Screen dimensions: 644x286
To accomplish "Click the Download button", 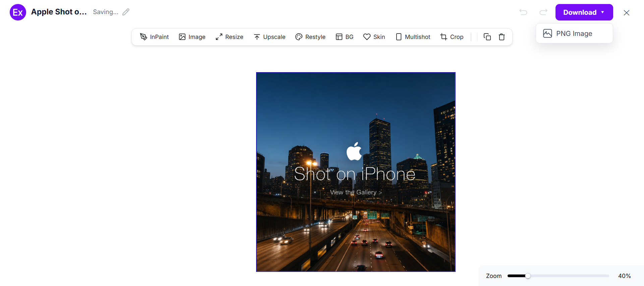I will tap(584, 12).
